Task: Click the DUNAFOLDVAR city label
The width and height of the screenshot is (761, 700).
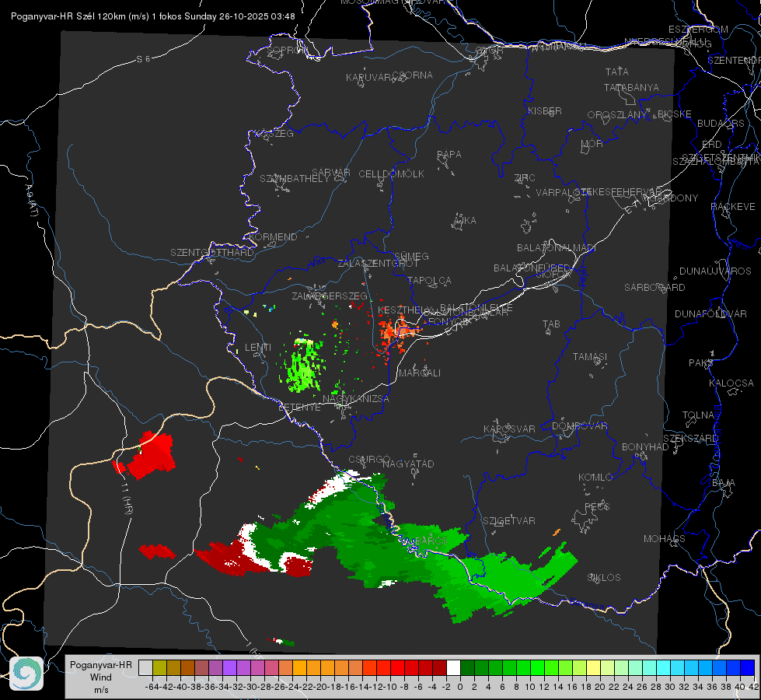Action: point(710,313)
